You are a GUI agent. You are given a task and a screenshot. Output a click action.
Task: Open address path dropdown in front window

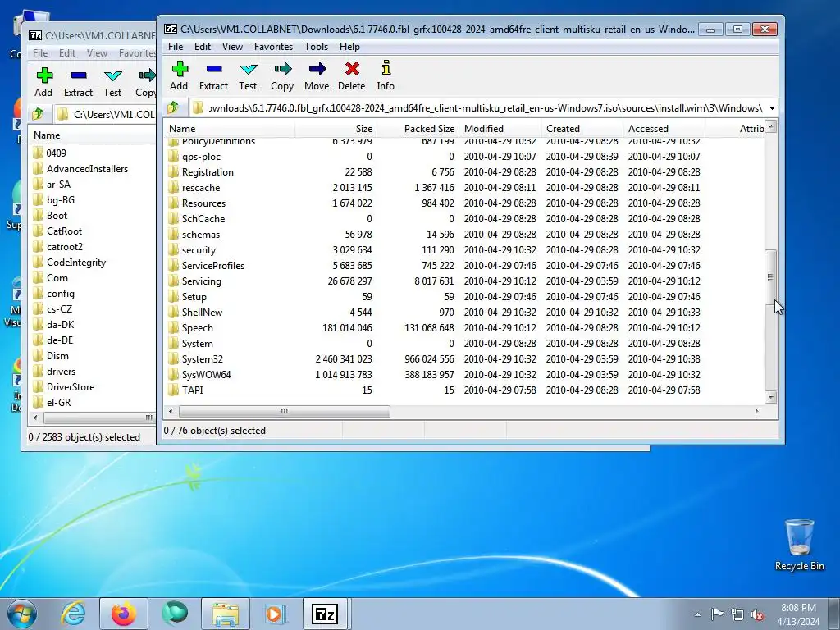pyautogui.click(x=772, y=108)
